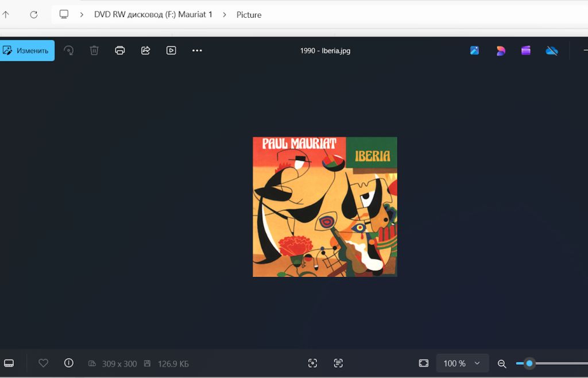Toggle the filmstrip view icon
The image size is (588, 378).
9,363
